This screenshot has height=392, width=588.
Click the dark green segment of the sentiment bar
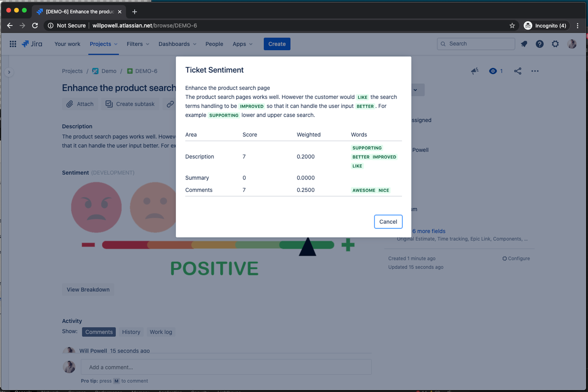(307, 245)
